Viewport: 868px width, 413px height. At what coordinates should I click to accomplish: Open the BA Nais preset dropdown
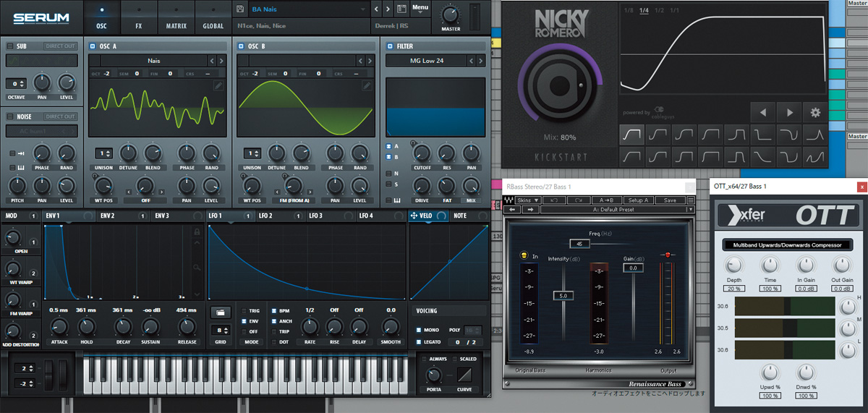tap(307, 9)
